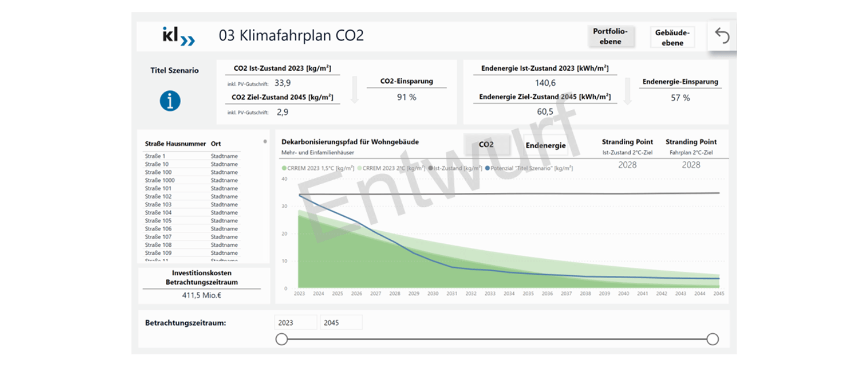This screenshot has height=365, width=868.
Task: Switch to Gebäude-ebene view
Action: click(x=672, y=38)
